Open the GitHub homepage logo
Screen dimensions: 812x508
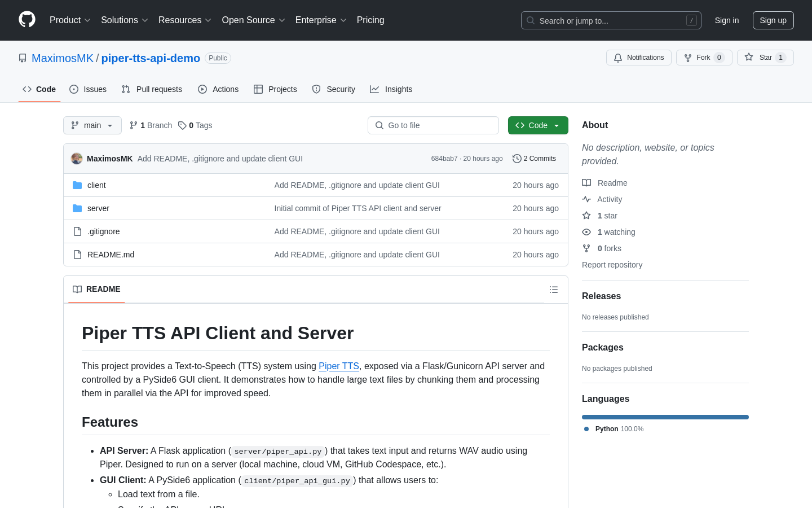click(27, 20)
